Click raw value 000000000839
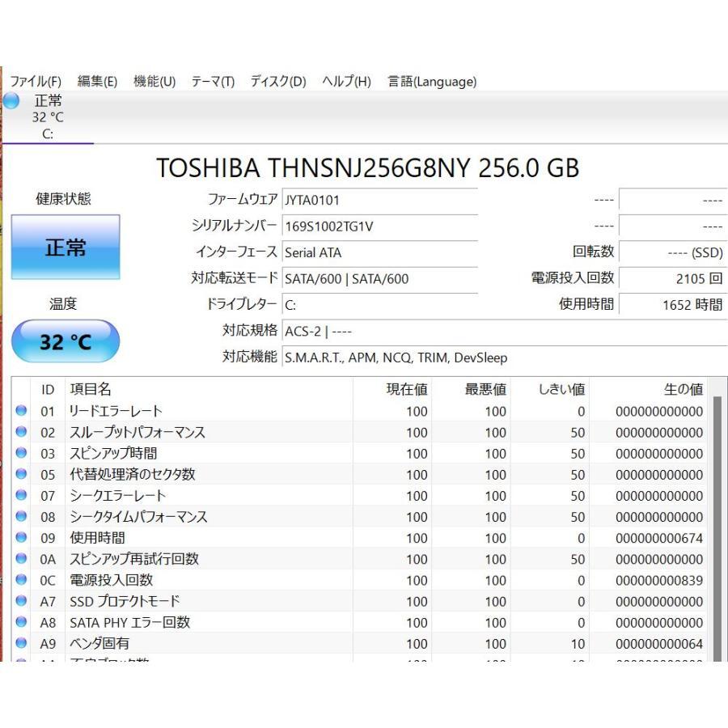The image size is (728, 728). pyautogui.click(x=659, y=580)
